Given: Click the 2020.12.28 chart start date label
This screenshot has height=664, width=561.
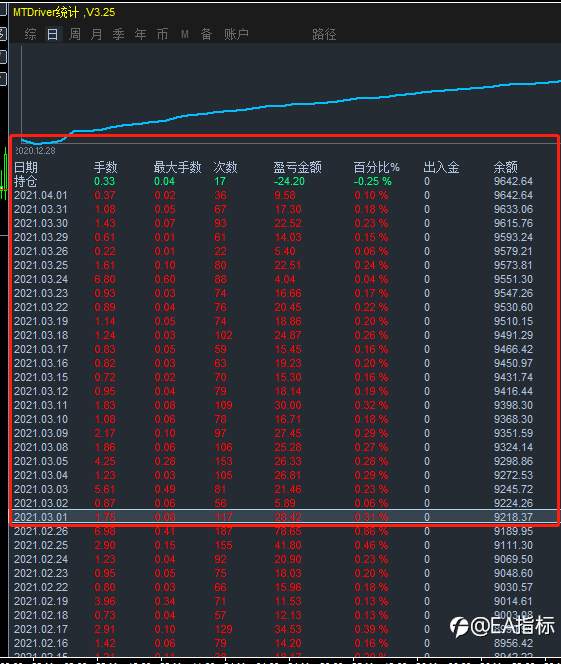Looking at the screenshot, I should [36, 150].
